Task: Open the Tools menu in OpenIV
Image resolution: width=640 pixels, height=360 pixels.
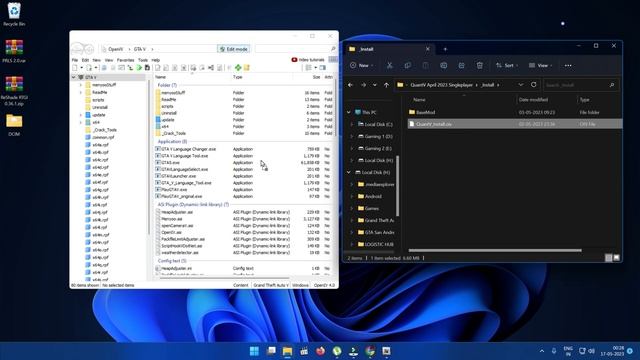Action: [x=143, y=60]
